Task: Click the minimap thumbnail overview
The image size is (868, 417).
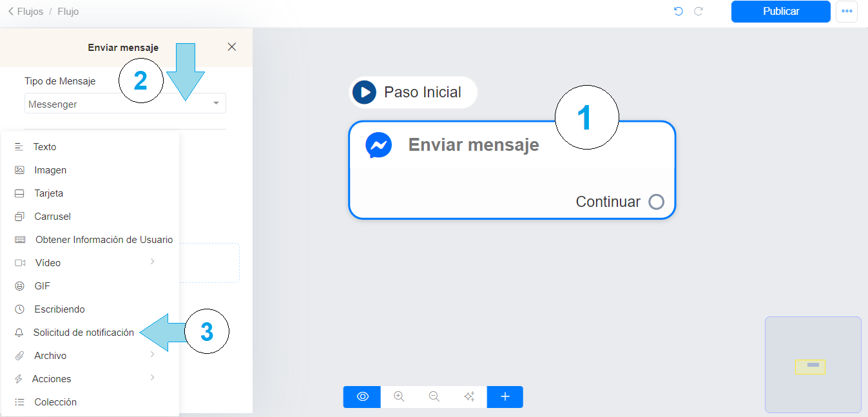Action: coord(813,365)
